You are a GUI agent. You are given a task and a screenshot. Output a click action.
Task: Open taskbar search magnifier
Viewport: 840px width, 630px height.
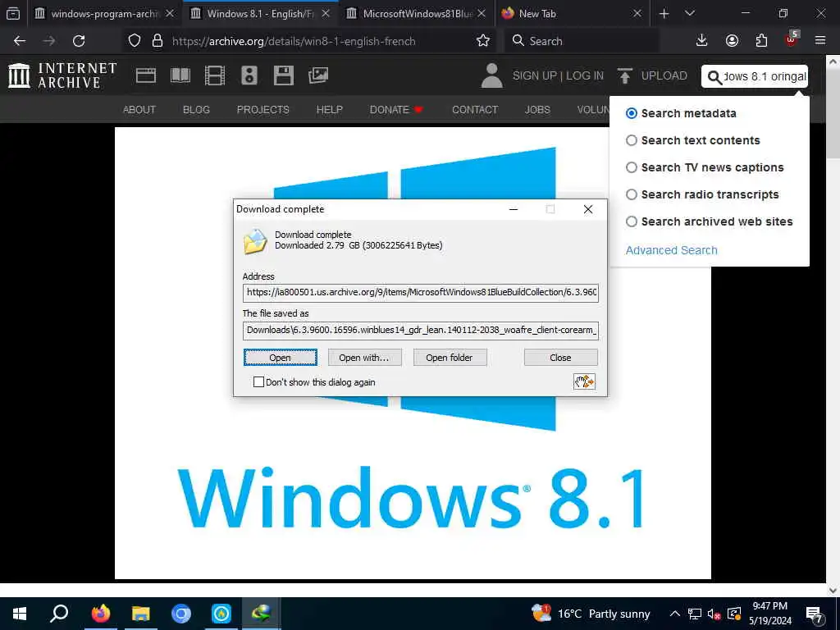(59, 614)
